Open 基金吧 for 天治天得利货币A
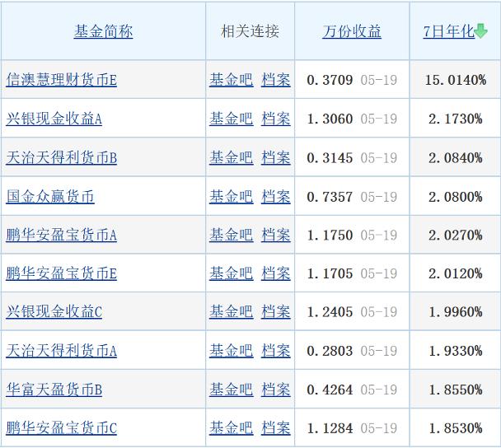The image size is (501, 448). [x=232, y=351]
